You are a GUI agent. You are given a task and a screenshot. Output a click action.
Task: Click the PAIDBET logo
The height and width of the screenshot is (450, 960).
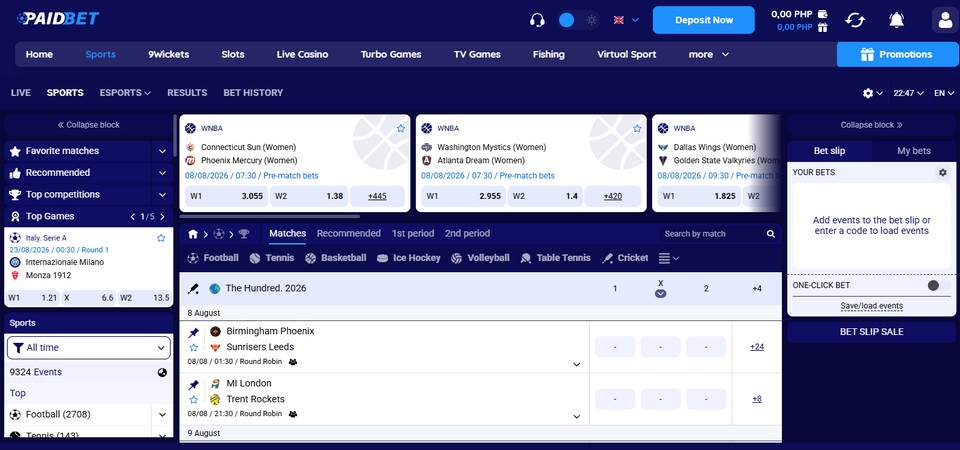tap(58, 19)
